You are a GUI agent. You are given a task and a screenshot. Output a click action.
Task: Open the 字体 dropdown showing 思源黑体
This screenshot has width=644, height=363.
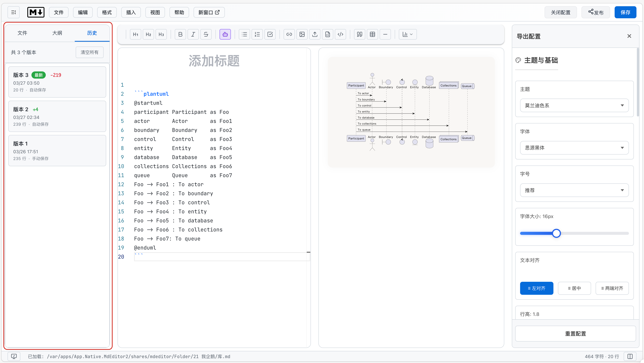pos(574,148)
